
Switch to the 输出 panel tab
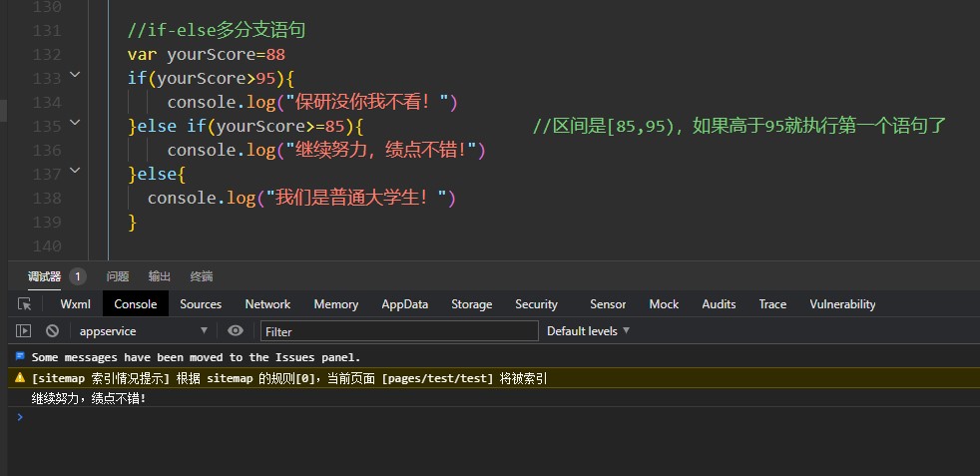160,276
